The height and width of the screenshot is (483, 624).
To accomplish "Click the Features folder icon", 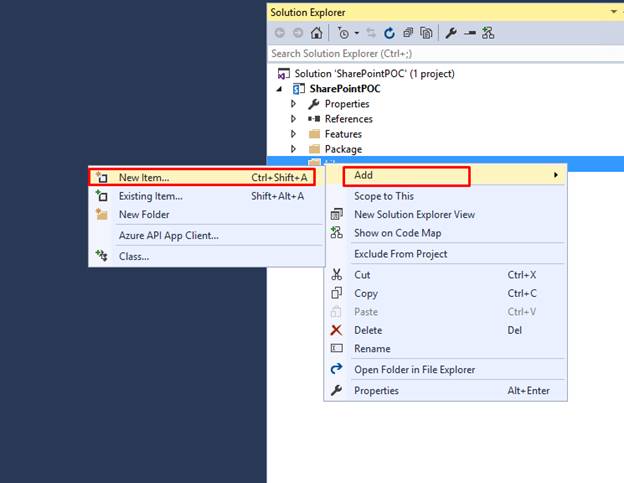I will (314, 134).
